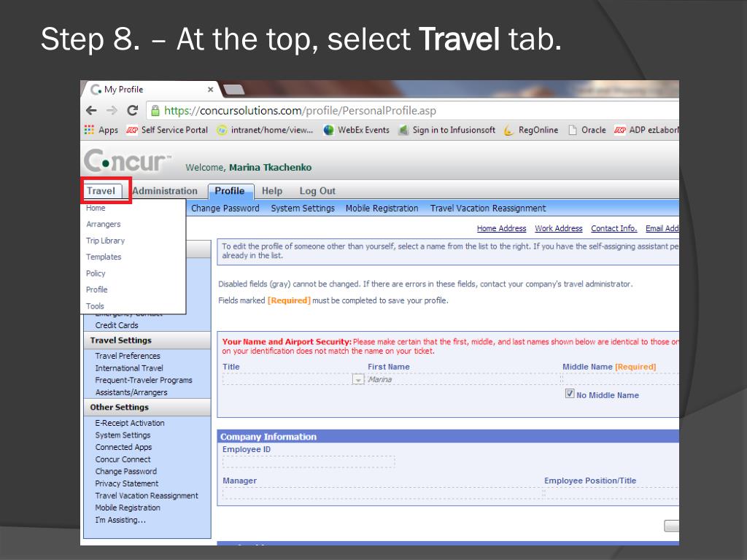
Task: Open WebEx Events bookmark
Action: click(x=356, y=130)
